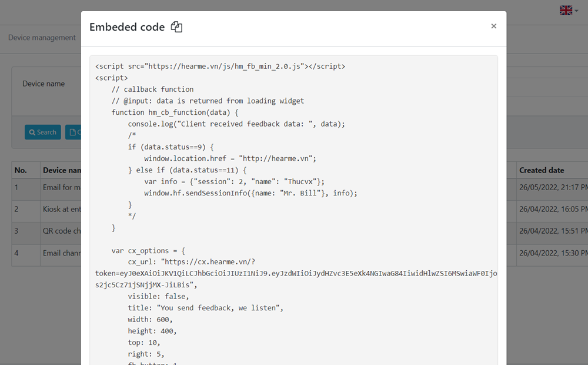Click the Device name field label
Screen dimensions: 588x365
coord(44,84)
